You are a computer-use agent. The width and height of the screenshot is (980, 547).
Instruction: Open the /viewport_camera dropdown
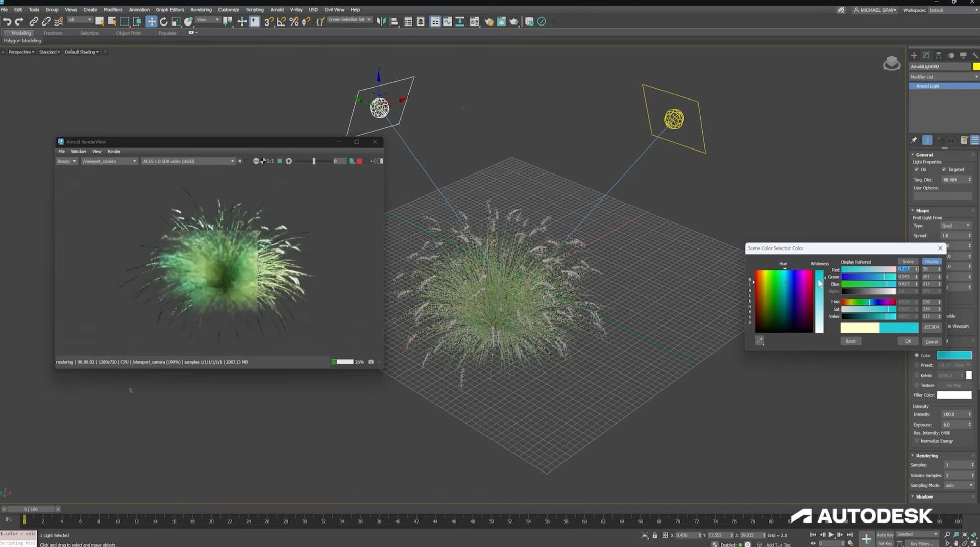(x=109, y=161)
